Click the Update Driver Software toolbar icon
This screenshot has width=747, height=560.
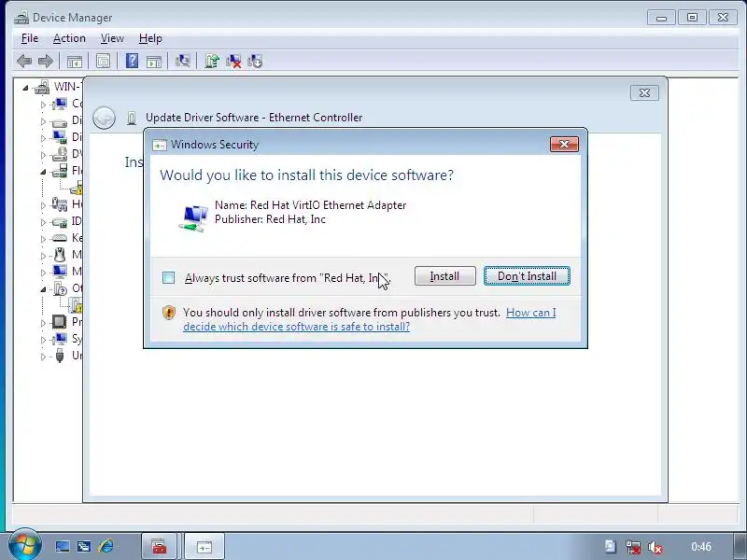(212, 61)
